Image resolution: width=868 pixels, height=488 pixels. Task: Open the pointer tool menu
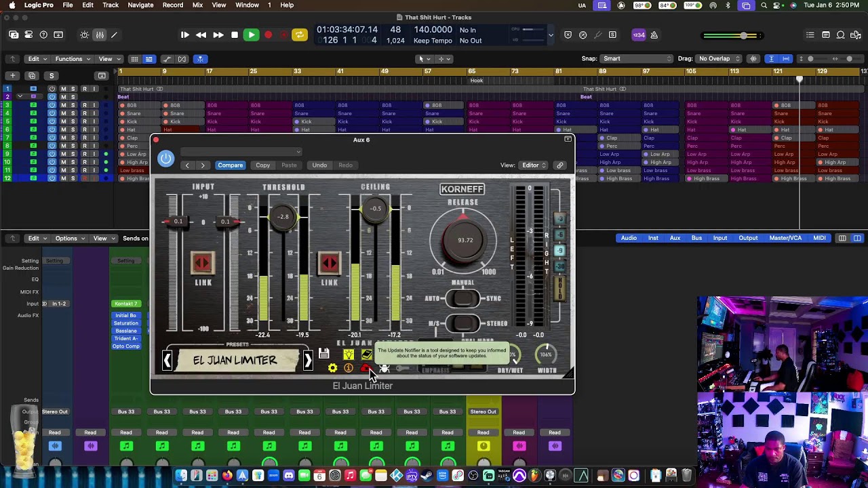pos(423,59)
